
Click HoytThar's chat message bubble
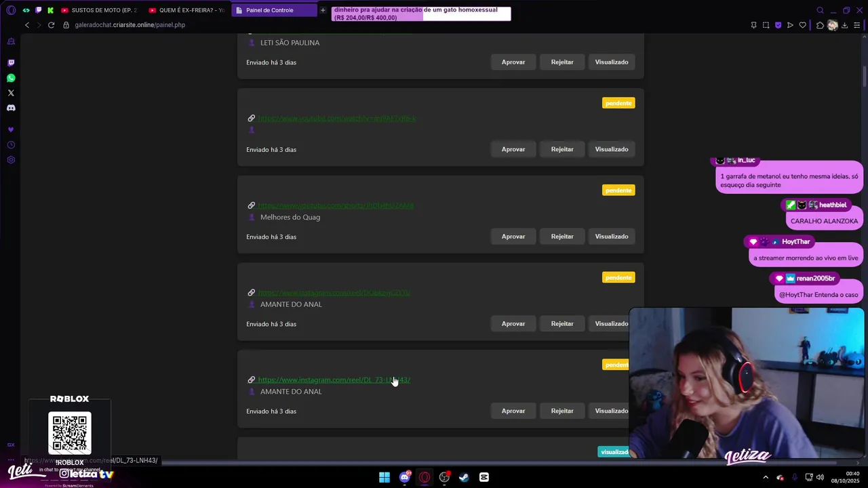click(806, 258)
